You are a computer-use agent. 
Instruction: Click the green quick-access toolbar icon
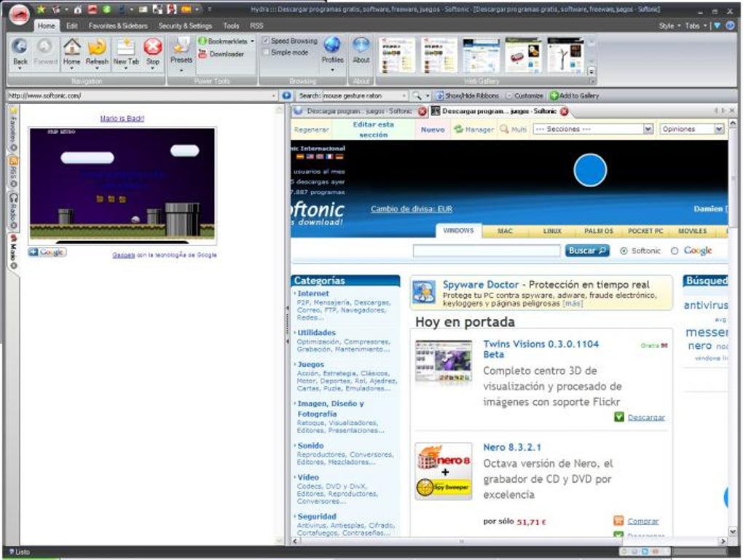[x=106, y=9]
